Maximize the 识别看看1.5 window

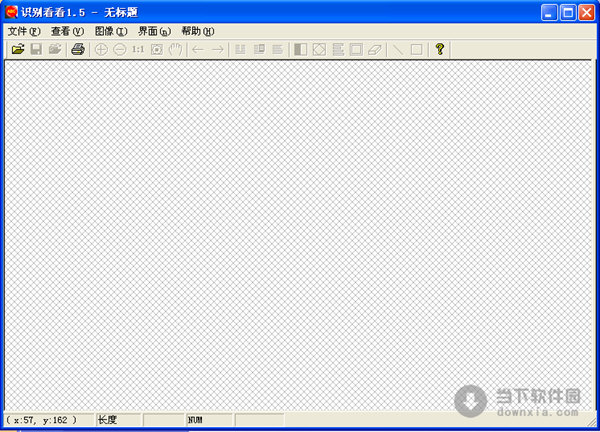[x=568, y=13]
